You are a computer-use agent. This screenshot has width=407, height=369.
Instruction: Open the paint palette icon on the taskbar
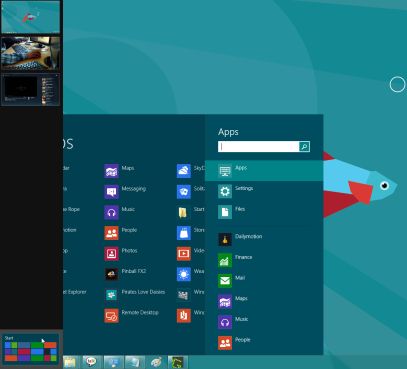click(156, 362)
